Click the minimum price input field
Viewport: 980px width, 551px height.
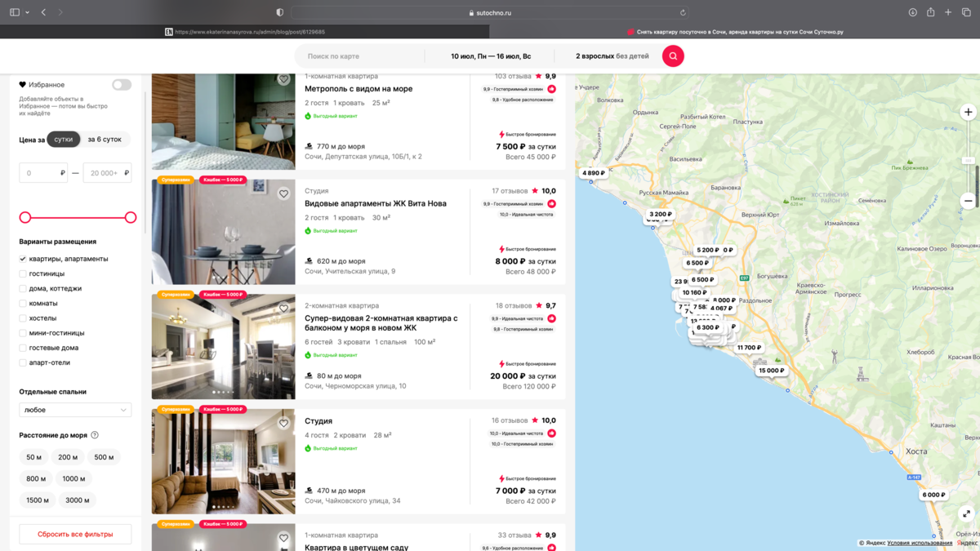tap(43, 173)
